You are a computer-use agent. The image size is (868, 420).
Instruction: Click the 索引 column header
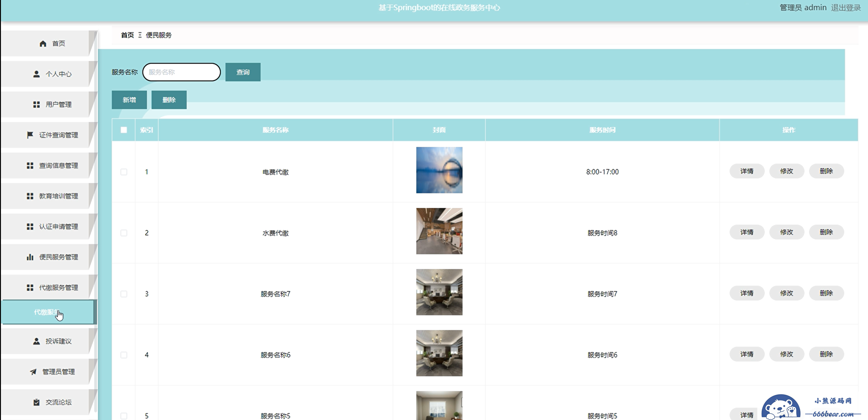click(147, 130)
